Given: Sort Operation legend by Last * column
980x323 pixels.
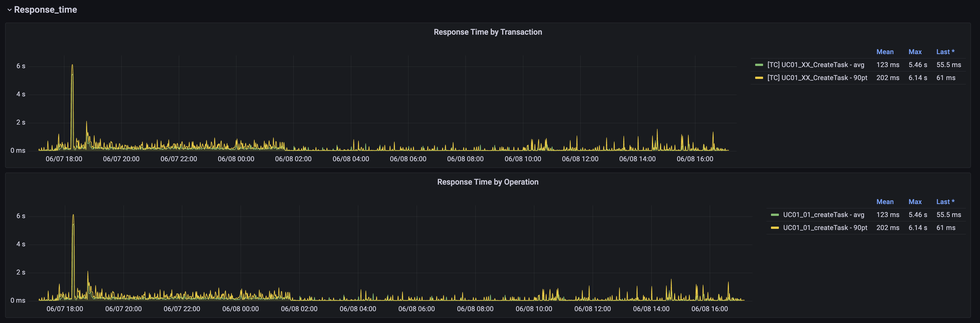Looking at the screenshot, I should (945, 202).
